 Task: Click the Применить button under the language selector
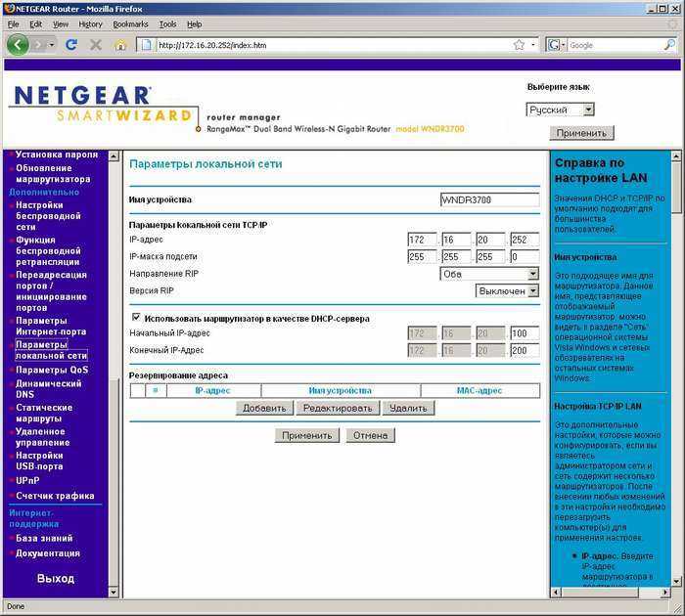pyautogui.click(x=581, y=133)
